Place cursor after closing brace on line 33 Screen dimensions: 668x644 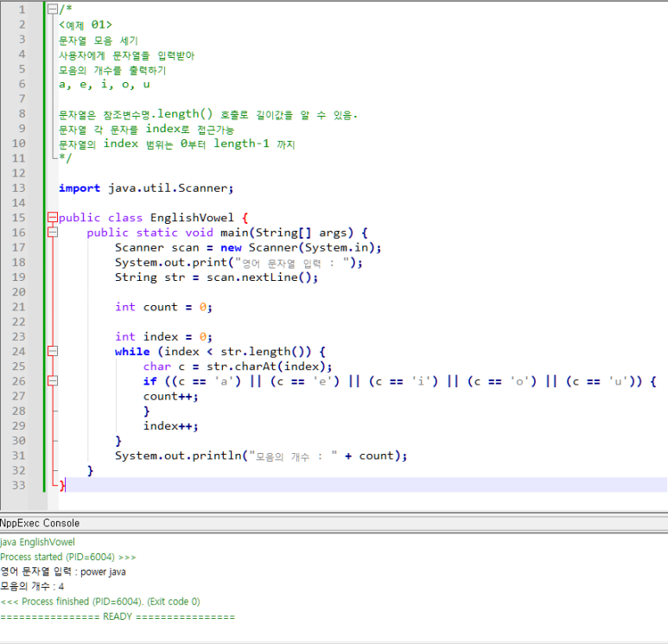pyautogui.click(x=66, y=485)
